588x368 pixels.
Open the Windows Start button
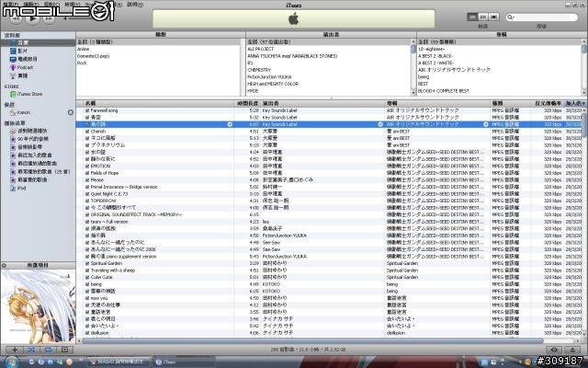[x=11, y=362]
